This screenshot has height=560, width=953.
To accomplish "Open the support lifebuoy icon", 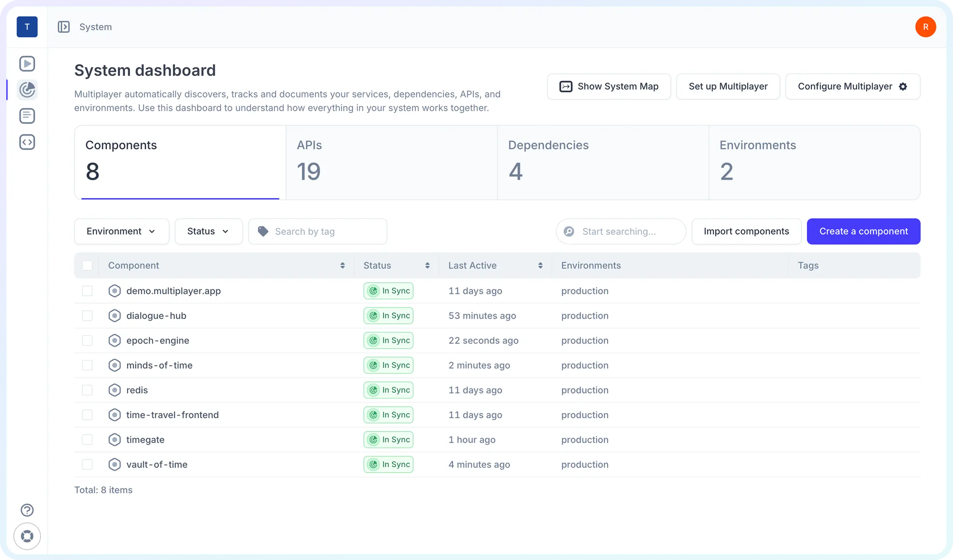I will (x=27, y=536).
